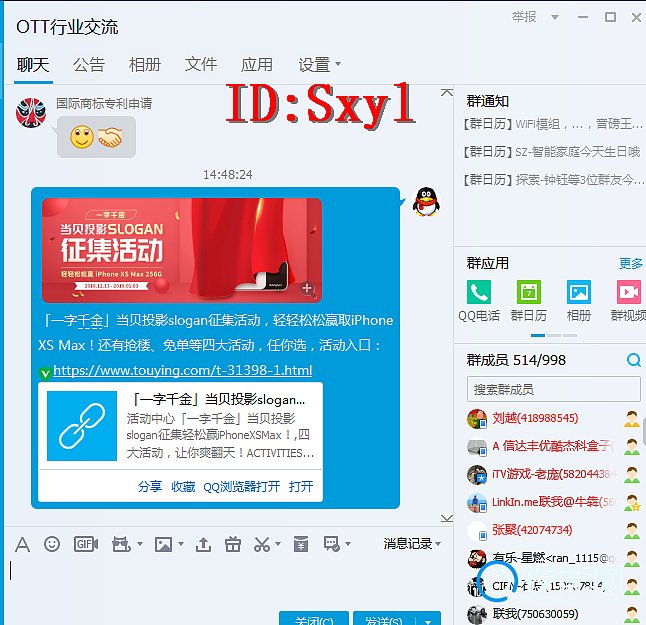
Task: Click the 国际商标专利申请 sender avatar
Action: click(31, 113)
